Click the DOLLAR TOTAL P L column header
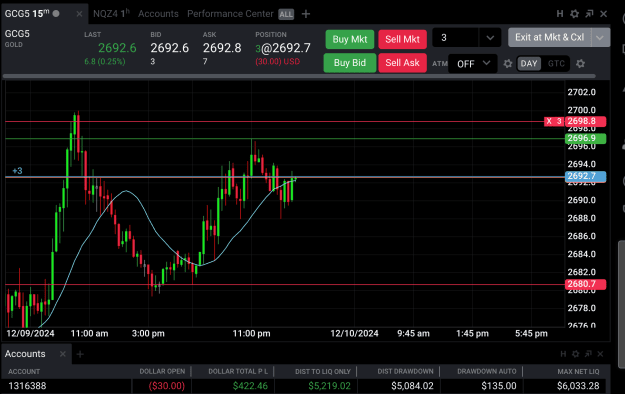This screenshot has width=625, height=394. [238, 372]
